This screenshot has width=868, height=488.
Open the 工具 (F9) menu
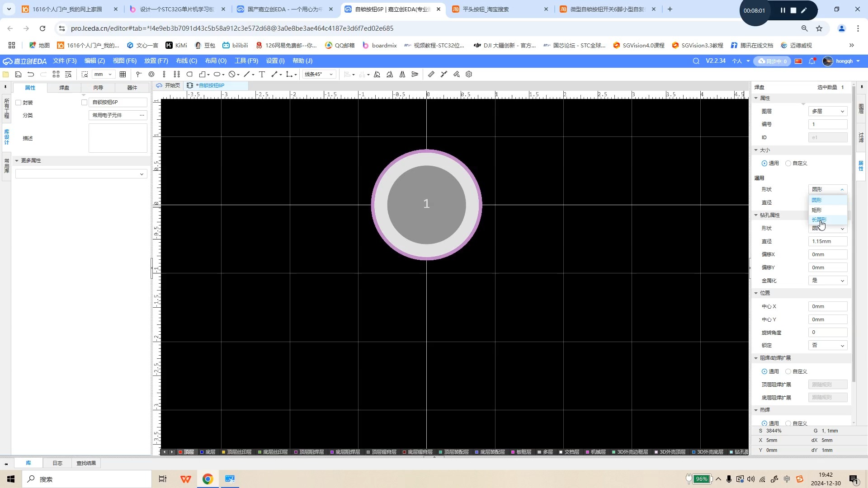pyautogui.click(x=246, y=61)
